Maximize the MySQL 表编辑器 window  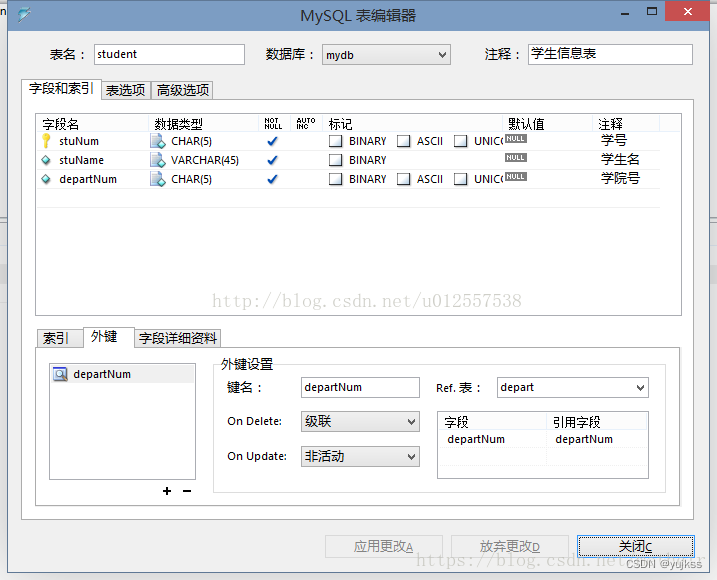coord(652,11)
